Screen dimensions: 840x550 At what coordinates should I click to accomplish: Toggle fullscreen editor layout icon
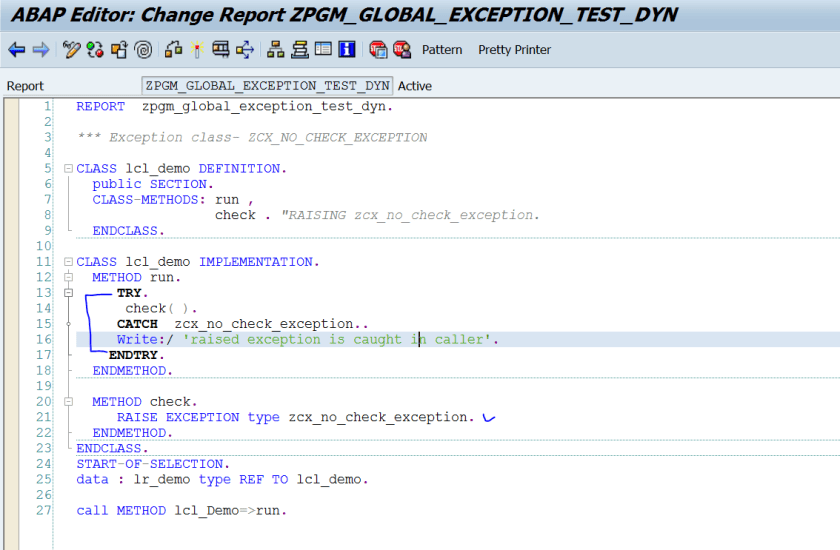[323, 50]
